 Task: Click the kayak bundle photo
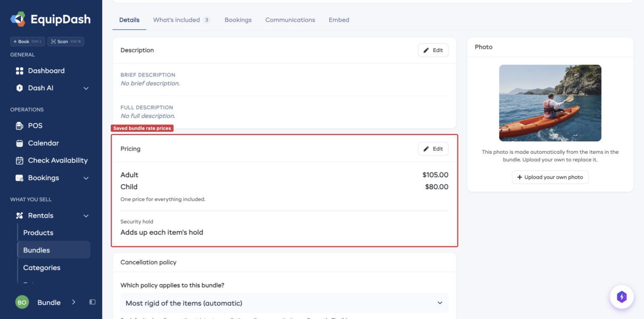550,103
